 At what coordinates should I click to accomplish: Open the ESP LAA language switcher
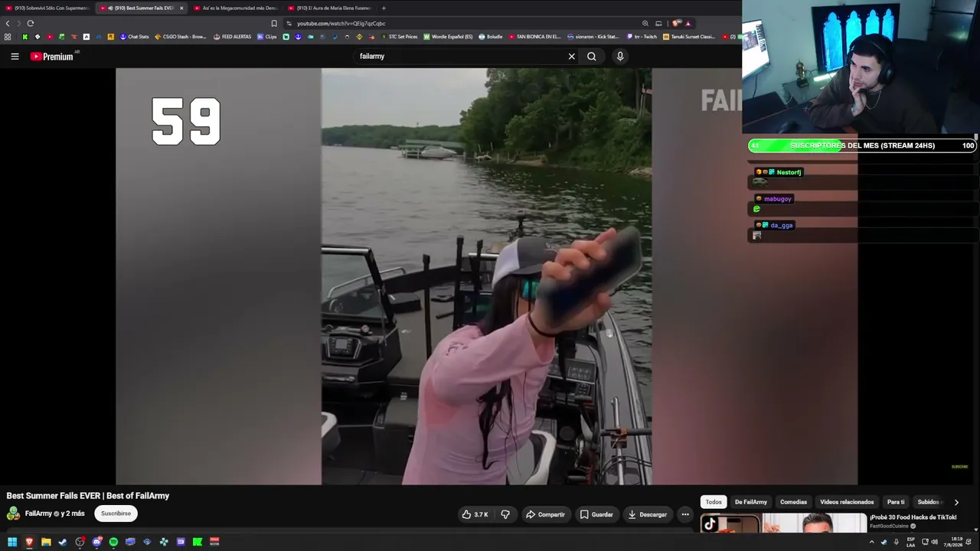[911, 542]
